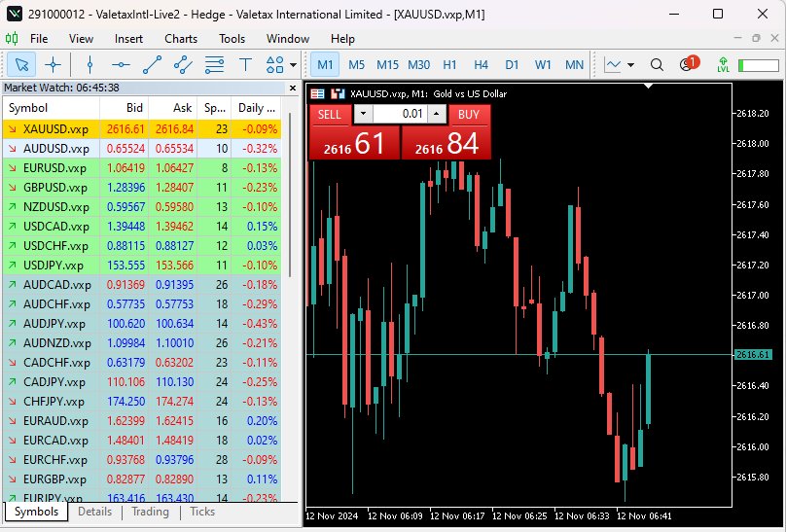
Task: Select the text label tool
Action: pos(245,64)
